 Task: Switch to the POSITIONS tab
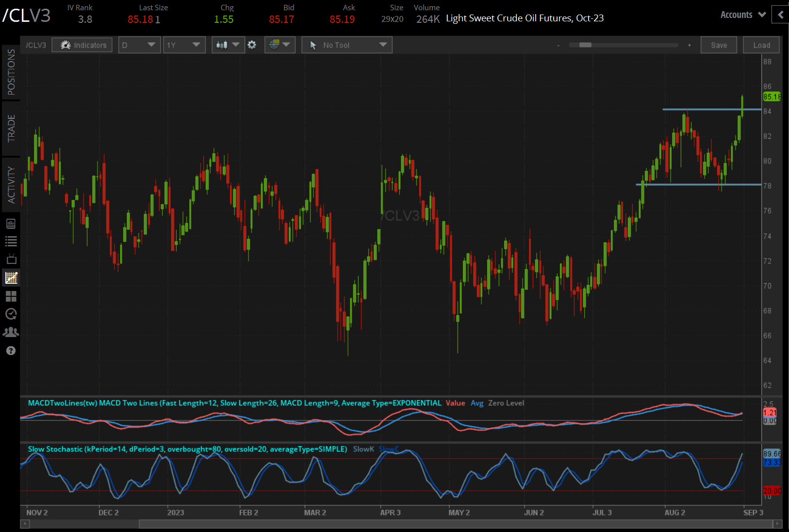[x=11, y=73]
